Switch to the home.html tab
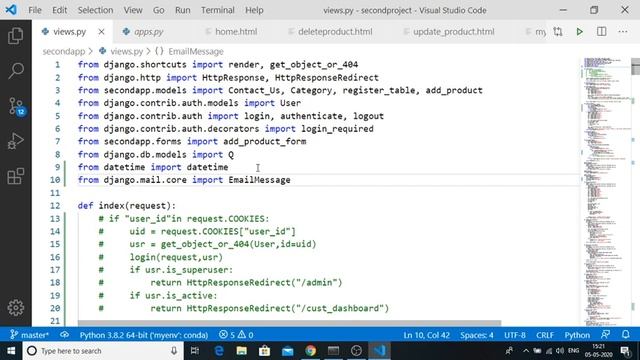640x360 pixels. tap(236, 31)
